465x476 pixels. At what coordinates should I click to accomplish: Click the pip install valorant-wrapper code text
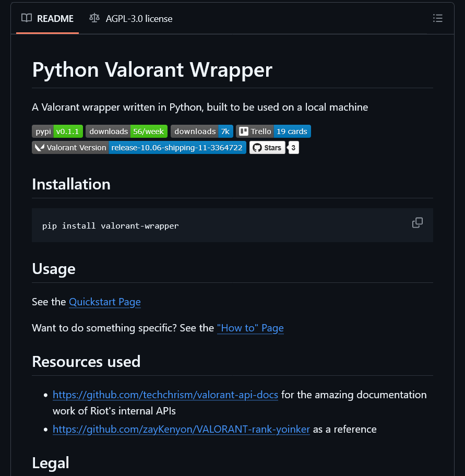(x=111, y=226)
